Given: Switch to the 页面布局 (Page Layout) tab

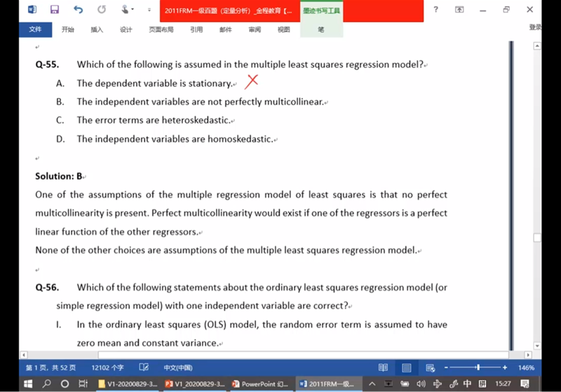Looking at the screenshot, I should (x=161, y=29).
